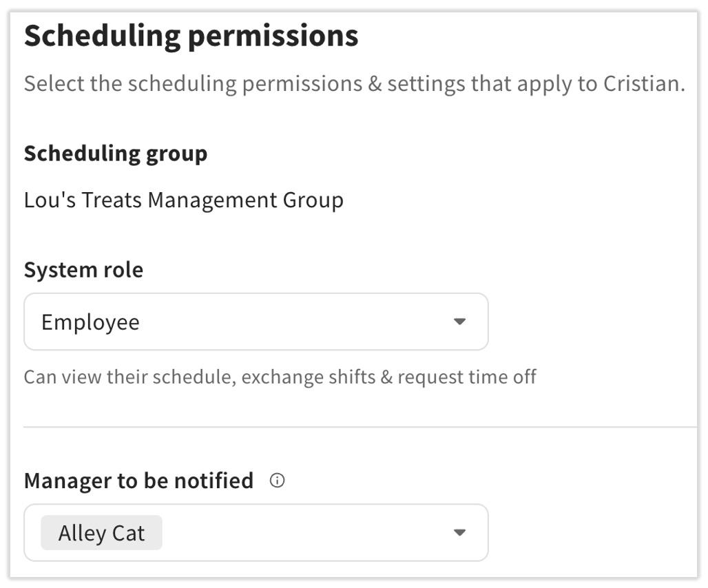Expand the manager selection dropdown arrow

[459, 532]
